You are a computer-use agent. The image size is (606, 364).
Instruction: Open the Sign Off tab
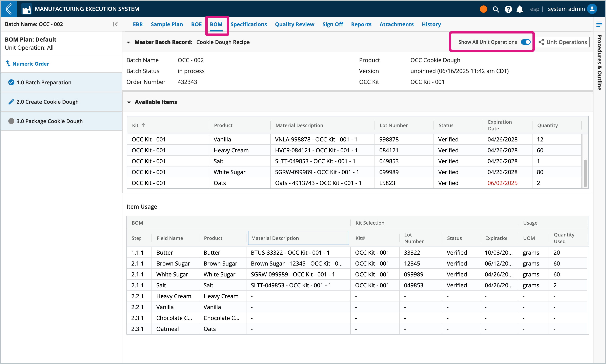(332, 24)
